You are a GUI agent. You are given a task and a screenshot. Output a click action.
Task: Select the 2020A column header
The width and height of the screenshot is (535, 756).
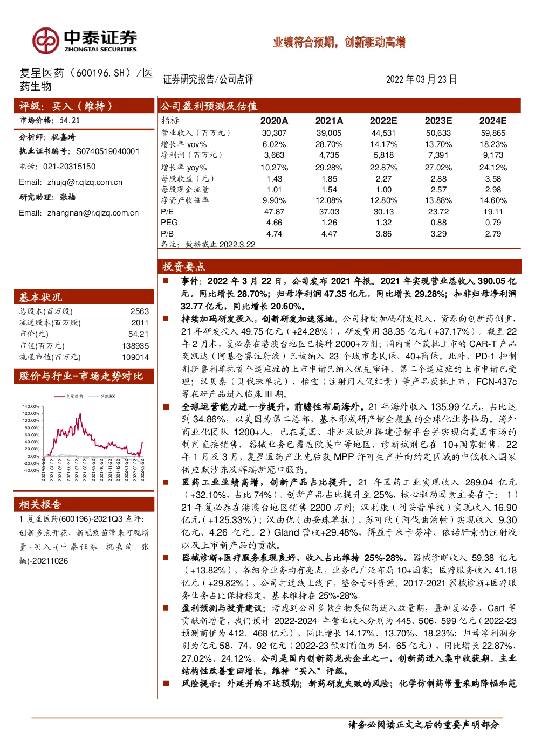pos(274,121)
